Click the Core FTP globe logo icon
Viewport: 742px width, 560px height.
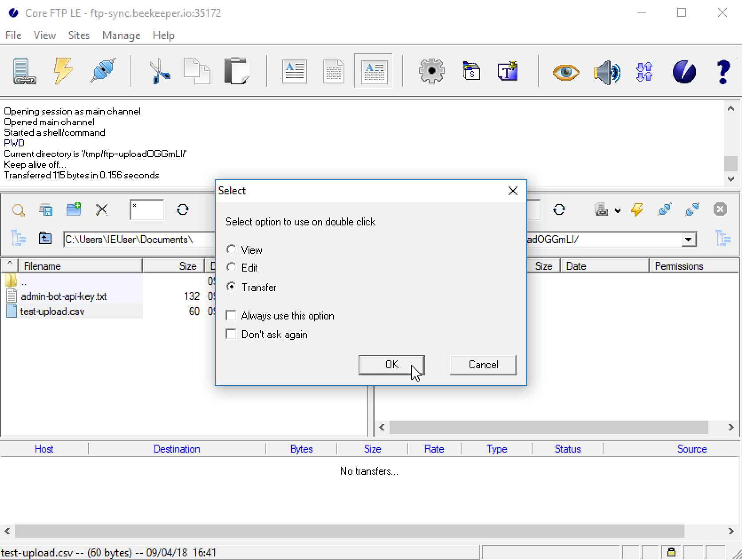coord(684,72)
